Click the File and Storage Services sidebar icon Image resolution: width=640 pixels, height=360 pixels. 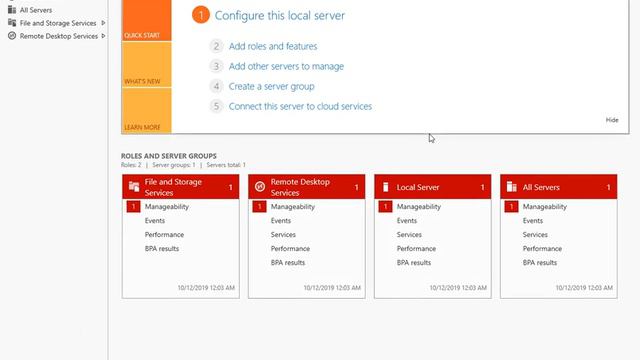pyautogui.click(x=12, y=23)
